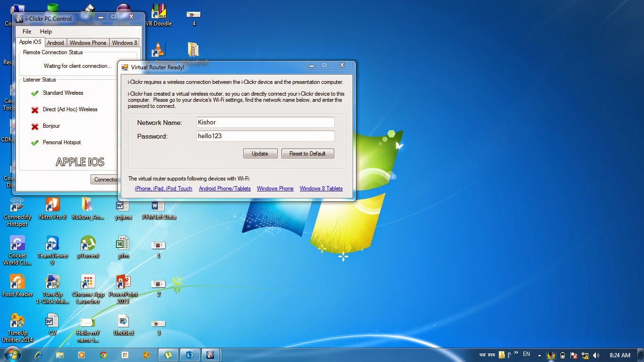Screen dimensions: 644x362
Task: Follow the iPhone, iPad, iPod Touch link
Action: 164,189
